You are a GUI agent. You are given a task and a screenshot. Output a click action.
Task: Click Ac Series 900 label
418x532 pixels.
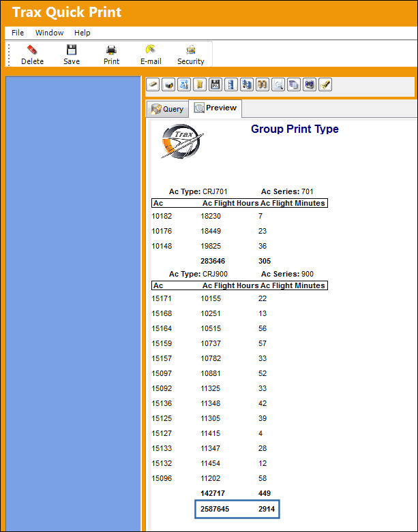click(x=287, y=274)
